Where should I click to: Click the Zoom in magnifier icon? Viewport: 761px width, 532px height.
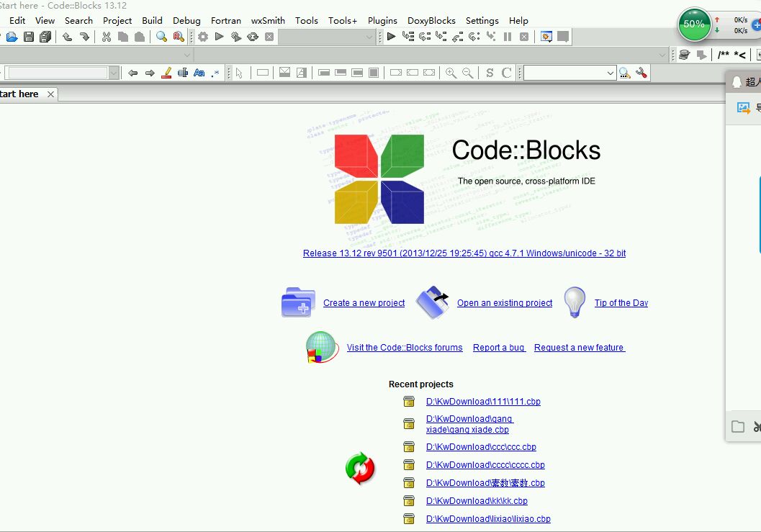451,73
